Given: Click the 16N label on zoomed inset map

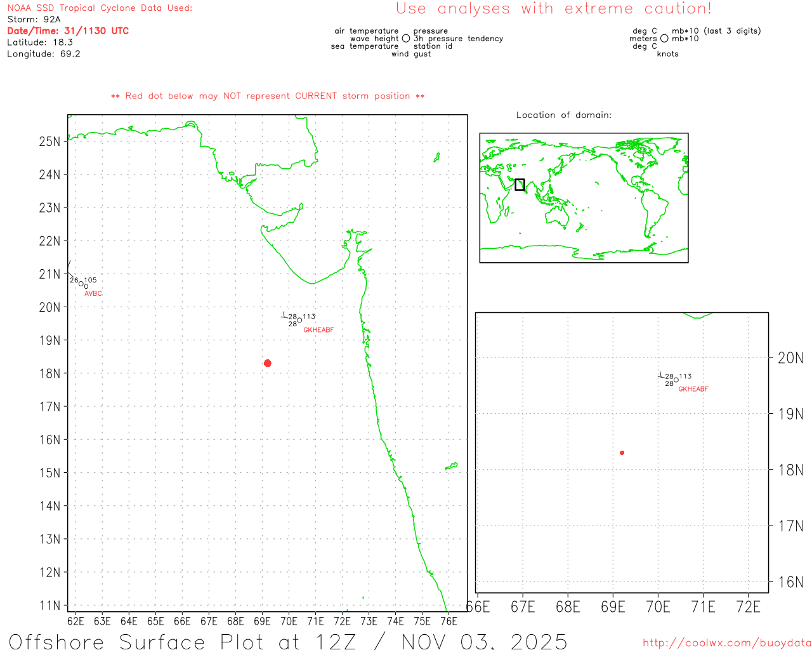Looking at the screenshot, I should pos(790,582).
